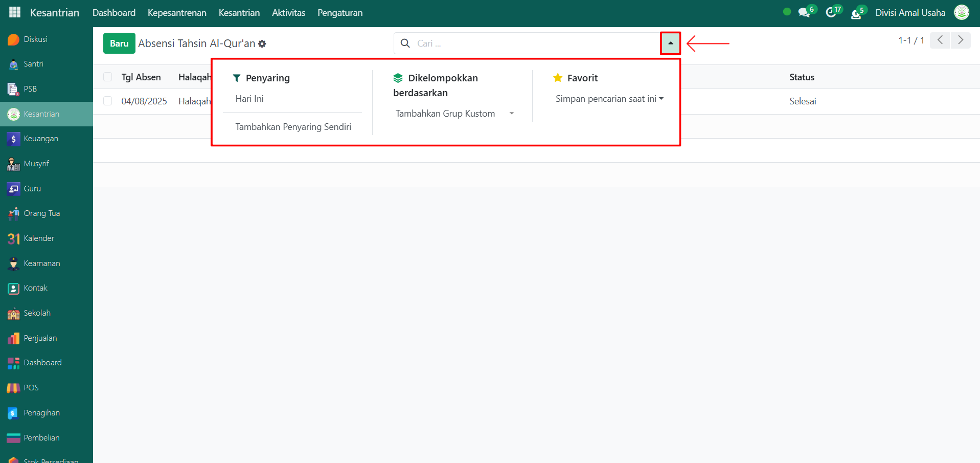Screen dimensions: 980x463
Task: Expand Simpan pencarian saat ini option
Action: [x=609, y=99]
